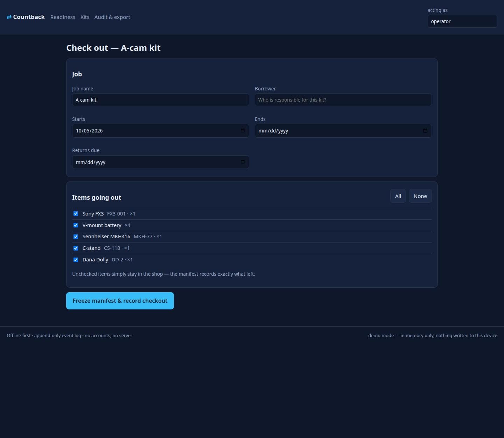Click the Check out — A-cam kit heading
The height and width of the screenshot is (438, 504).
tap(113, 48)
